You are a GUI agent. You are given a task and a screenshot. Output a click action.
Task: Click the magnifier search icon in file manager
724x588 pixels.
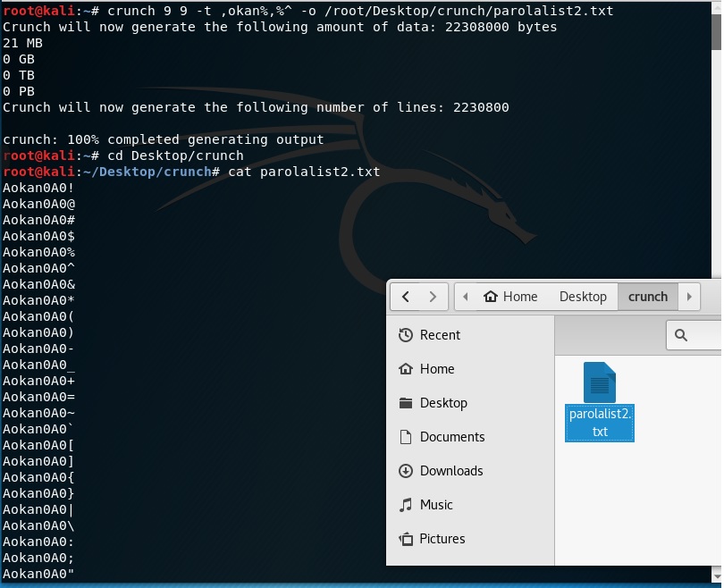pyautogui.click(x=681, y=335)
